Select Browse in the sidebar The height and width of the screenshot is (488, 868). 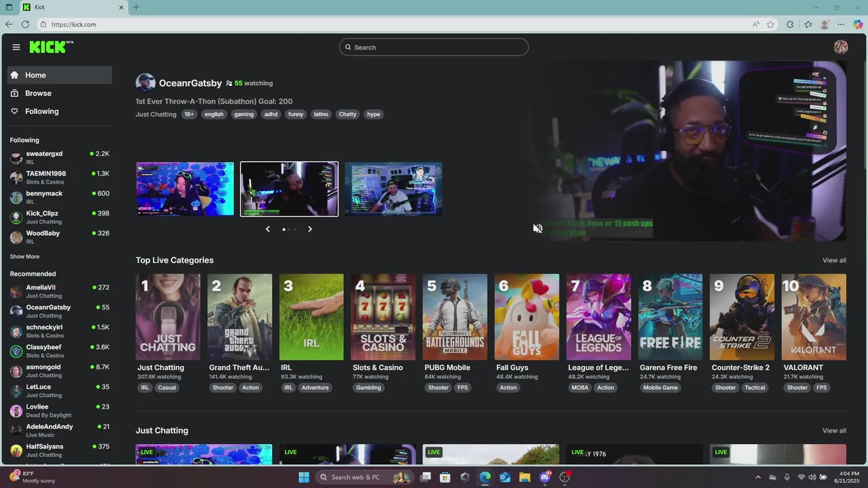60,93
